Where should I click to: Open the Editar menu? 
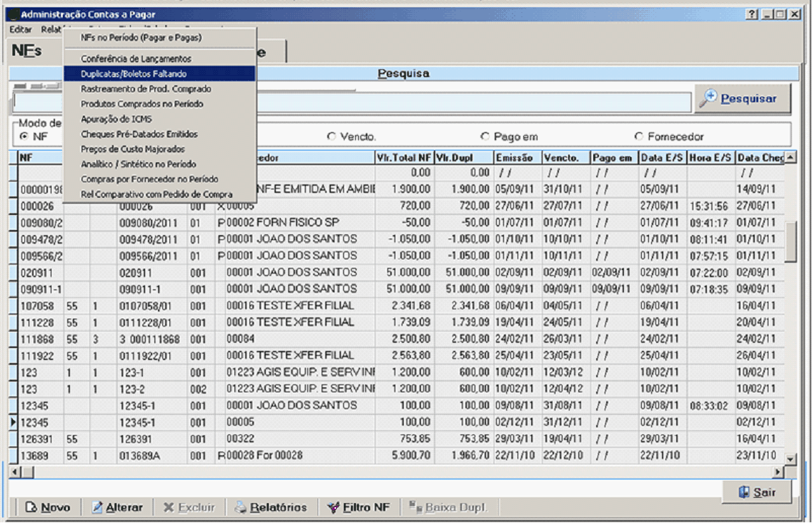(x=21, y=29)
